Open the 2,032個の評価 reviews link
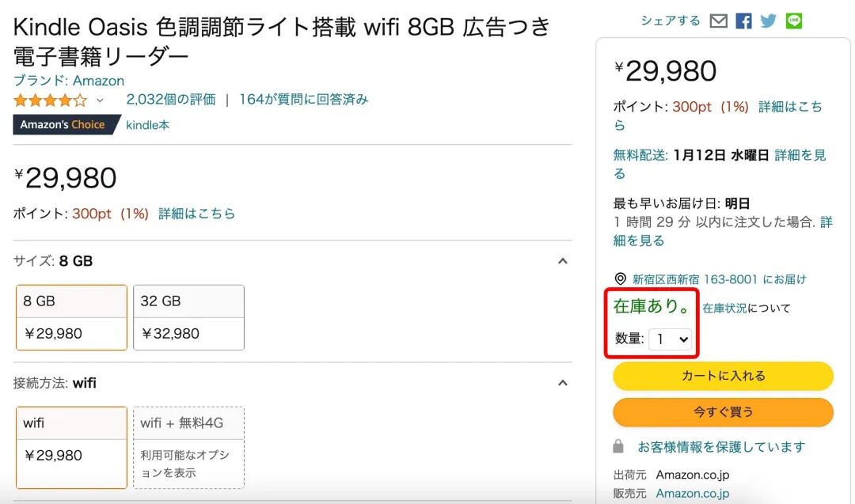This screenshot has height=504, width=855. 171,100
